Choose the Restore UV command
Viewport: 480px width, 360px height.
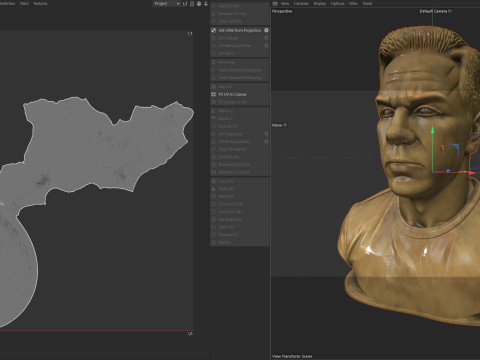(x=240, y=235)
